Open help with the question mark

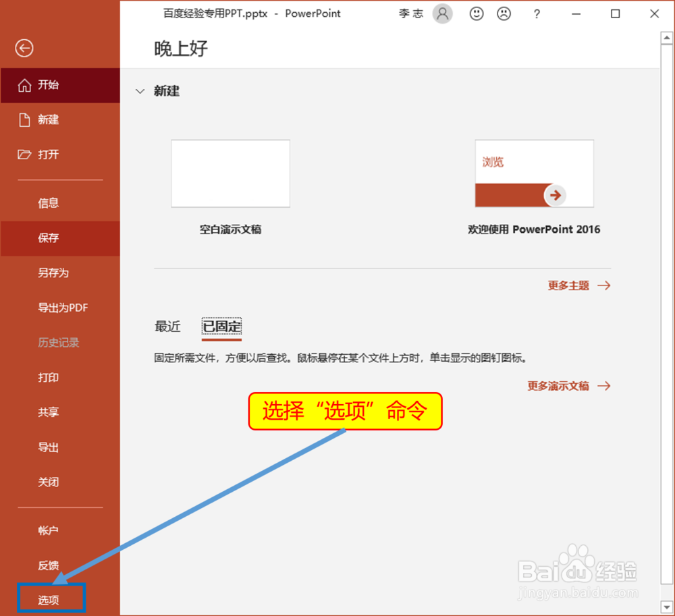(x=537, y=14)
